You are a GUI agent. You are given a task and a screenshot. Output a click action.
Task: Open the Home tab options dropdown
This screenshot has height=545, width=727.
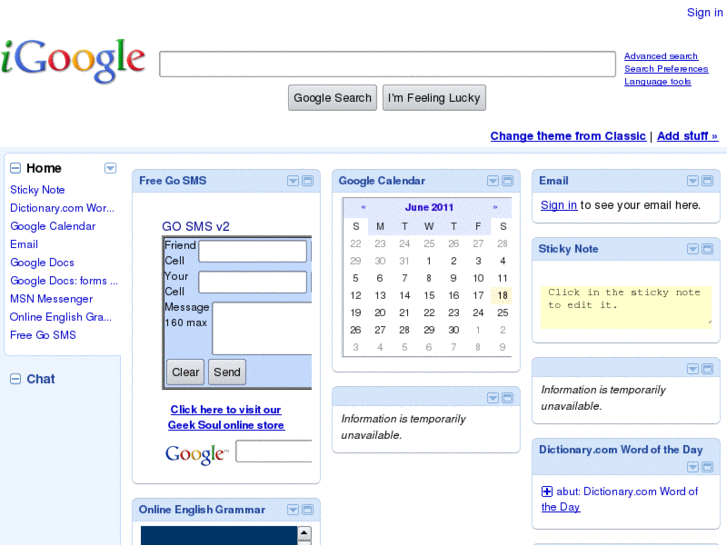110,168
